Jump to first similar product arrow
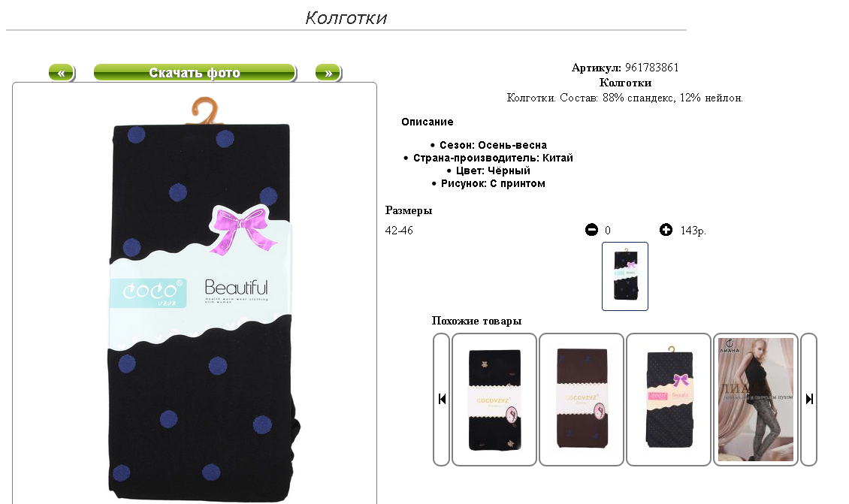Image resolution: width=849 pixels, height=504 pixels. point(442,399)
